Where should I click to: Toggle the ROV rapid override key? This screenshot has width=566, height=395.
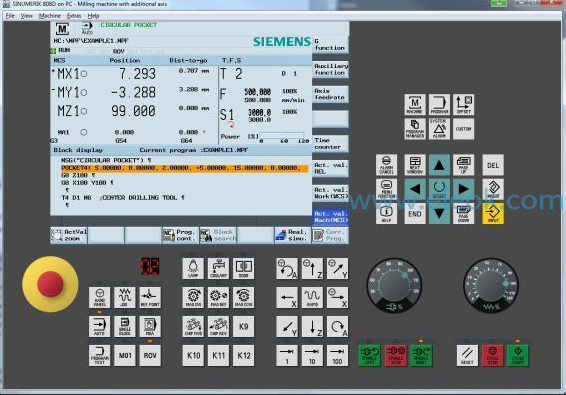(x=150, y=356)
